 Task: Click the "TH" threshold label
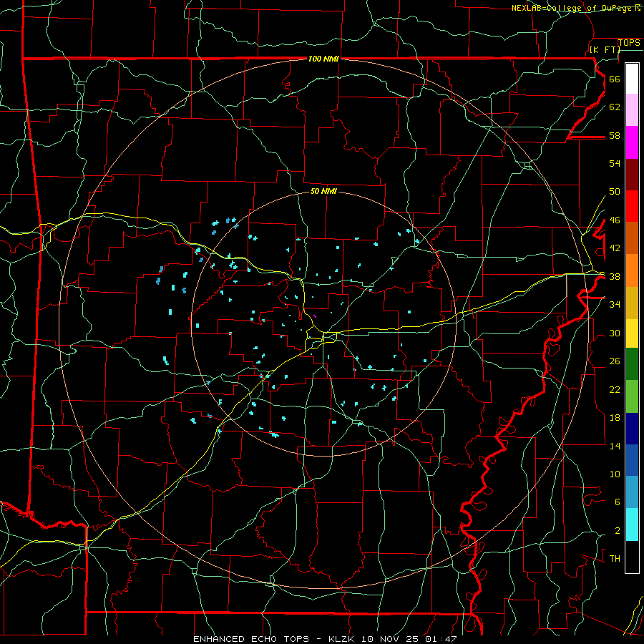(615, 559)
